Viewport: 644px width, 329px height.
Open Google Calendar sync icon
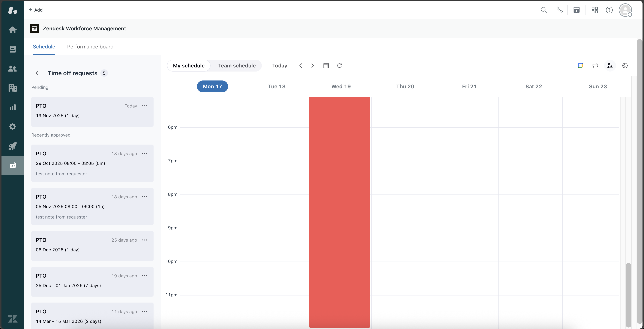coord(580,66)
